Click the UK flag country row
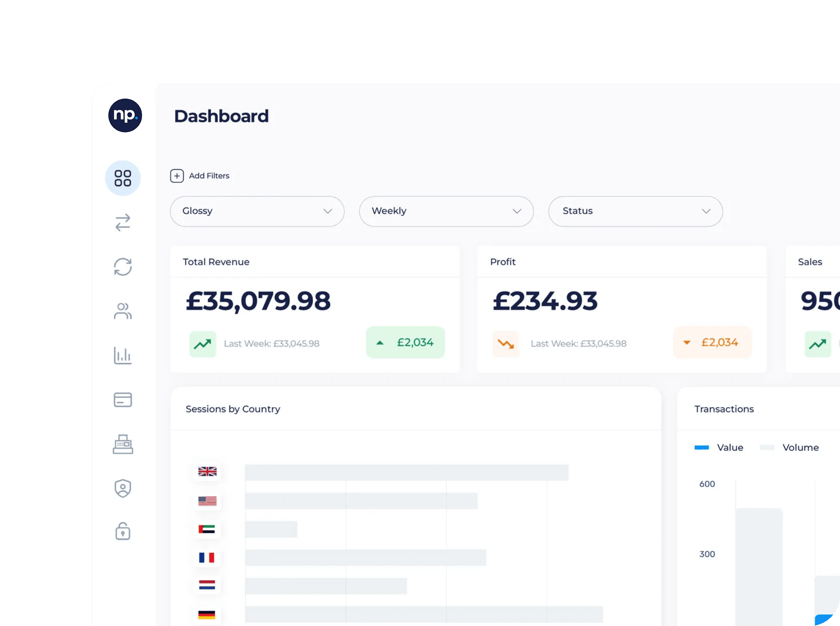Screen dimensions: 840x626 point(207,471)
